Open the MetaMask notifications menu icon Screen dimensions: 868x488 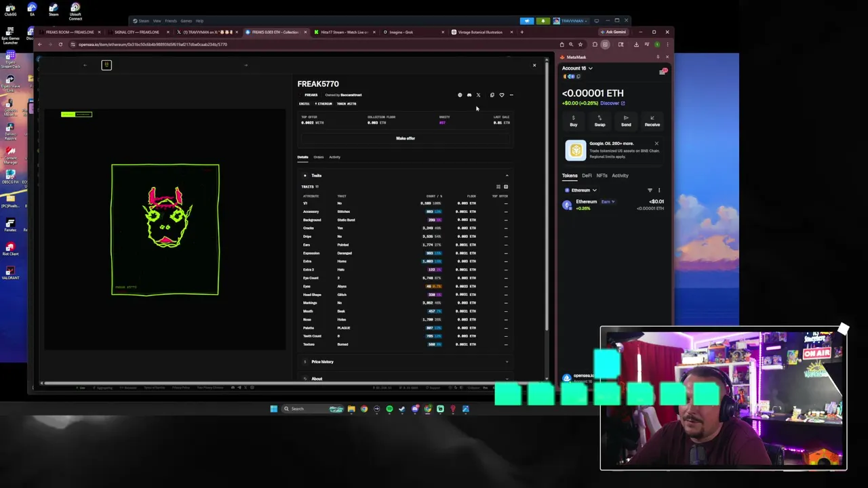[x=663, y=72]
